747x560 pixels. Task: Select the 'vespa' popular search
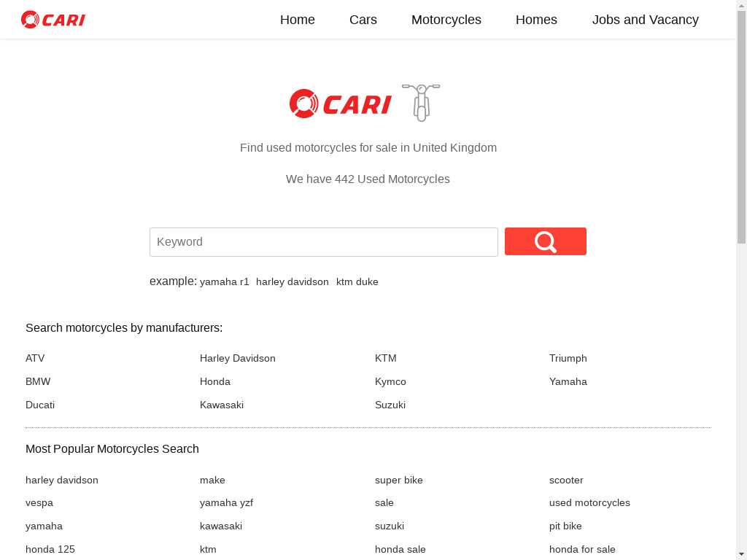(39, 502)
